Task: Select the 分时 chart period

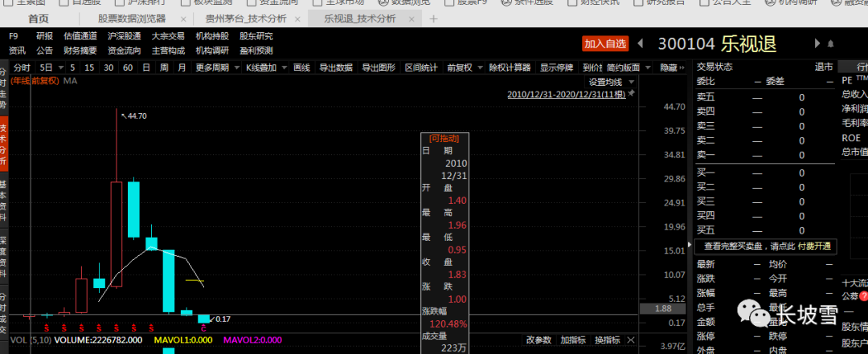Action: point(22,67)
